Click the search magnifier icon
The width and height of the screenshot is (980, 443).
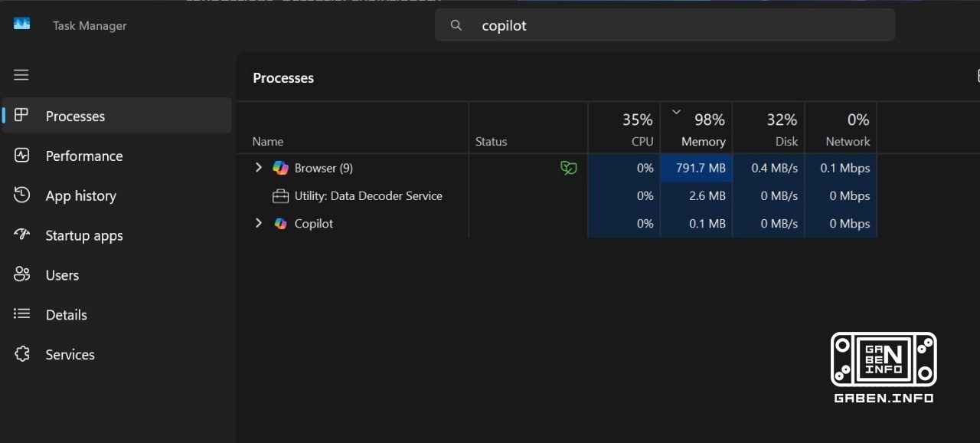pyautogui.click(x=456, y=25)
